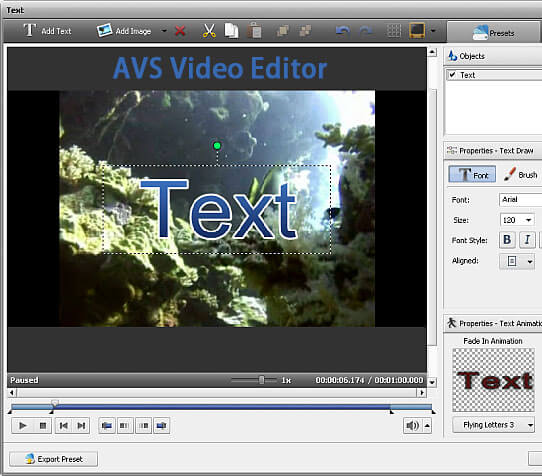Select the Text object in preview
This screenshot has width=542, height=476.
(x=218, y=210)
